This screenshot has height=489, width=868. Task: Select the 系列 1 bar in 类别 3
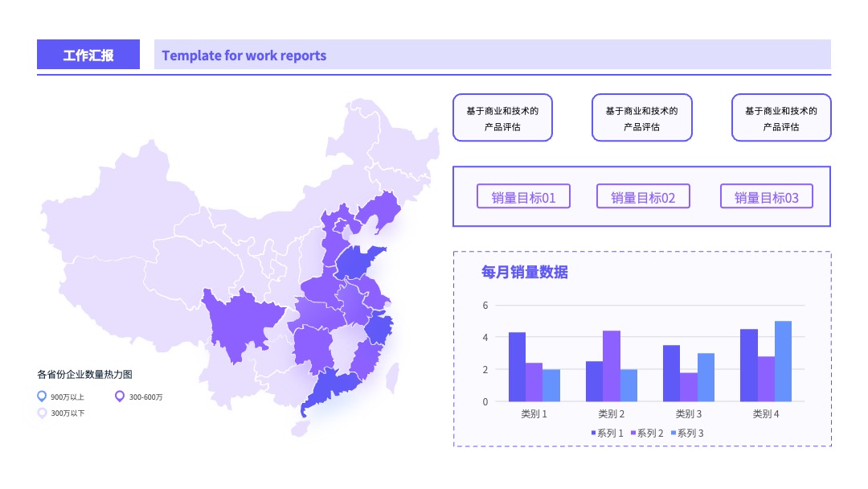pyautogui.click(x=671, y=373)
